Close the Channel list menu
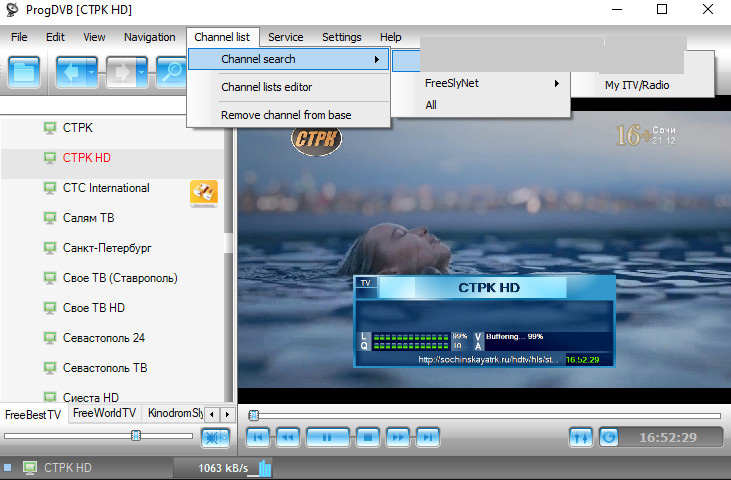731x480 pixels. [222, 37]
